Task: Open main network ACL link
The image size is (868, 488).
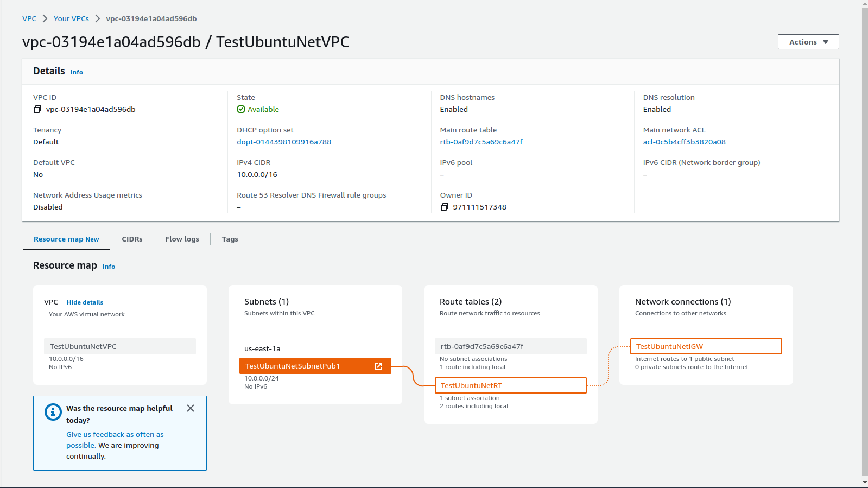Action: [684, 142]
